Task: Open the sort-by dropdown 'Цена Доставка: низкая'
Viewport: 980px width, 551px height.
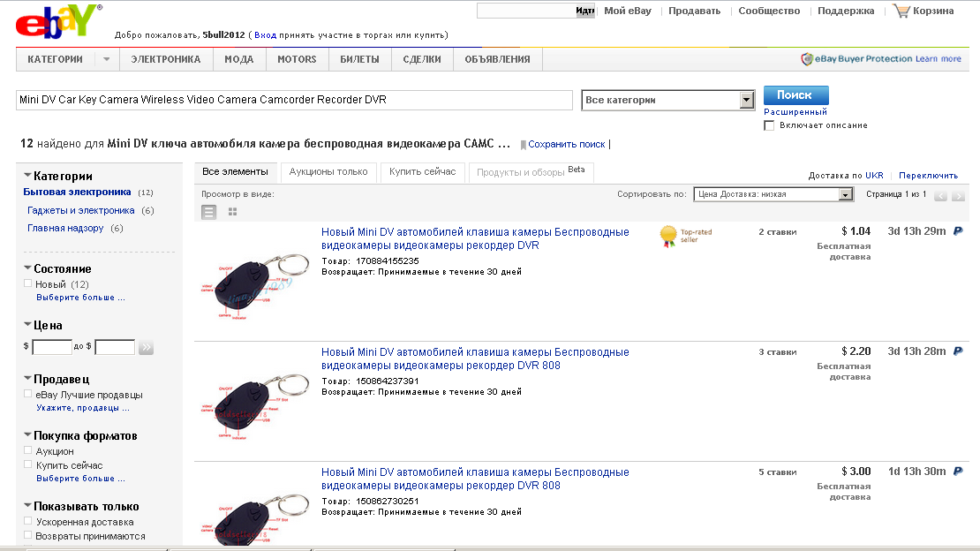Action: (x=773, y=194)
